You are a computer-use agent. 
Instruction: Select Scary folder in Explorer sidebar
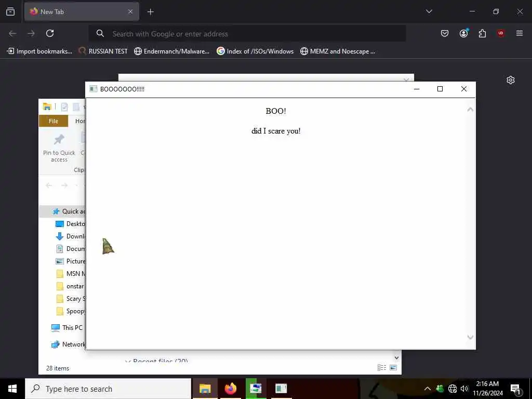(x=71, y=299)
